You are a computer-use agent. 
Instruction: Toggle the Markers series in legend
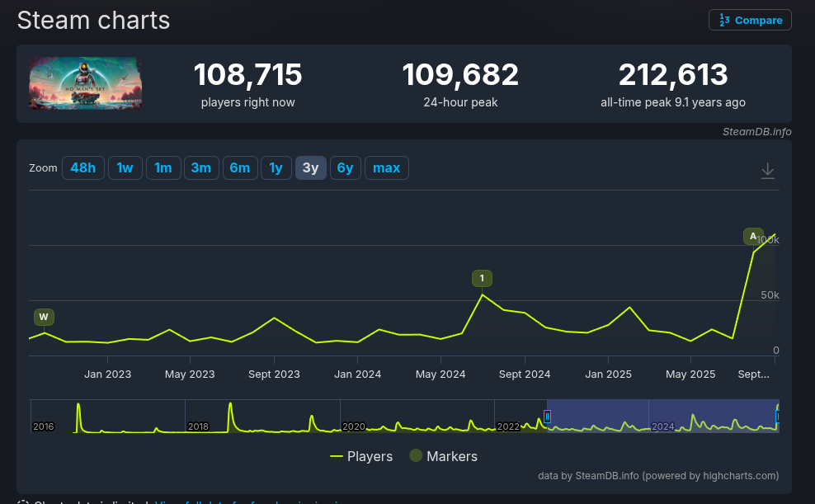(443, 456)
